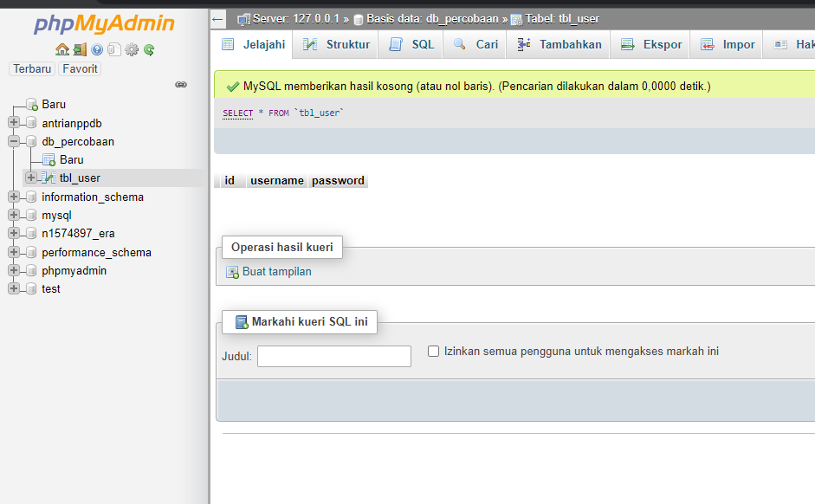Collapse the db_percobaan database tree node
This screenshot has width=815, height=504.
click(11, 141)
